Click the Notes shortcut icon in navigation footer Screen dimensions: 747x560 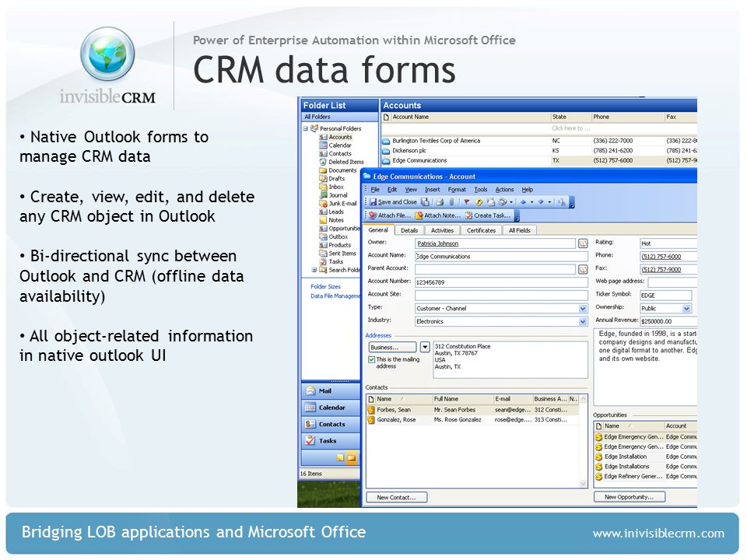click(x=340, y=458)
